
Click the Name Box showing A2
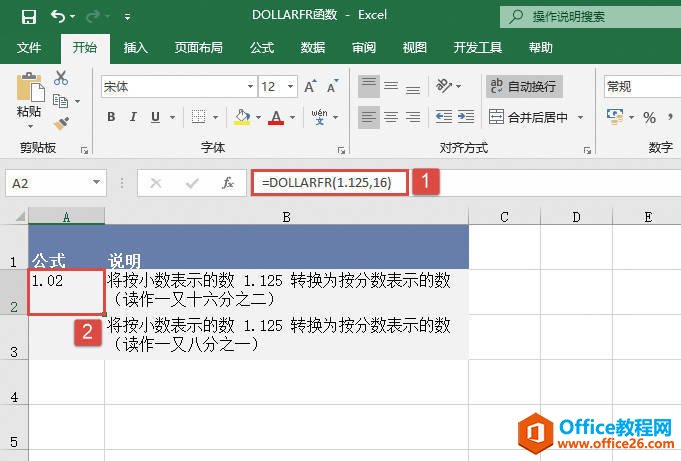(x=56, y=183)
